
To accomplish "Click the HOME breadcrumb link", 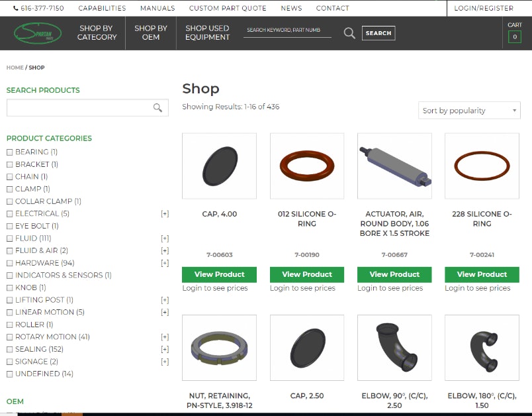I will point(15,67).
